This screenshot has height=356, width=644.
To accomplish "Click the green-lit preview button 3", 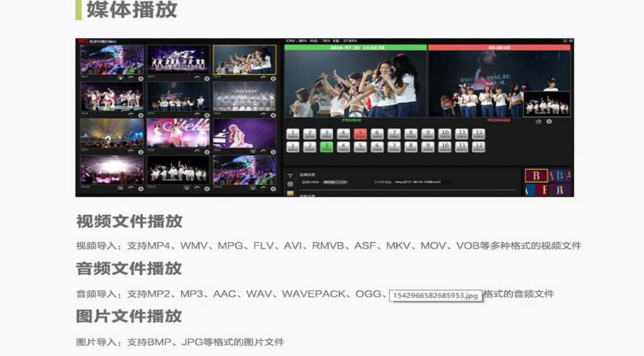I will pyautogui.click(x=327, y=146).
